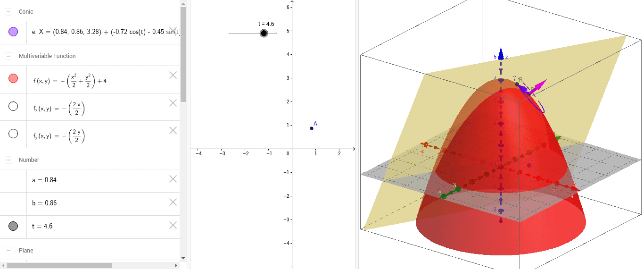Click the horizontal scrollbar thumb

[x=59, y=266]
